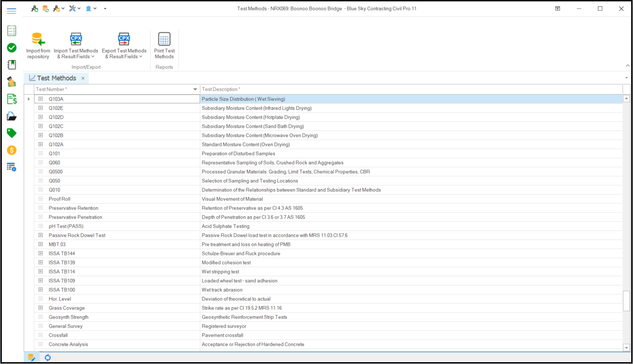Open Import Test Methods & Result Fields
Image resolution: width=633 pixels, height=364 pixels.
75,40
